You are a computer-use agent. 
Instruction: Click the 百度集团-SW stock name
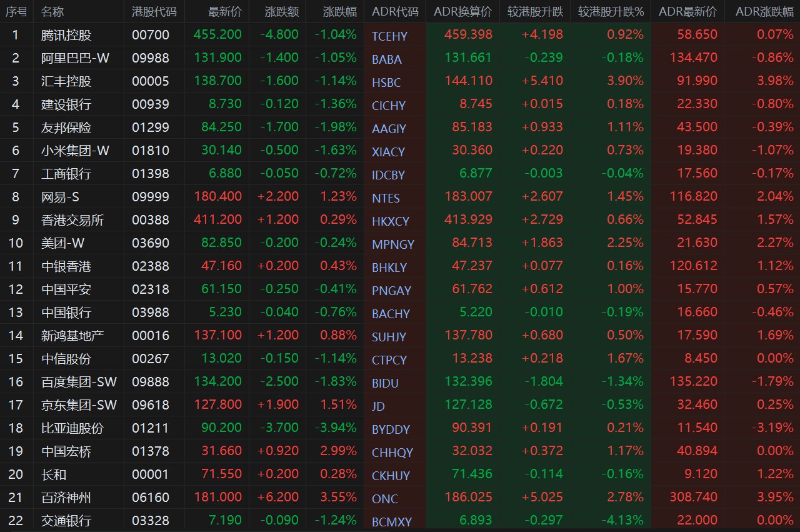79,382
